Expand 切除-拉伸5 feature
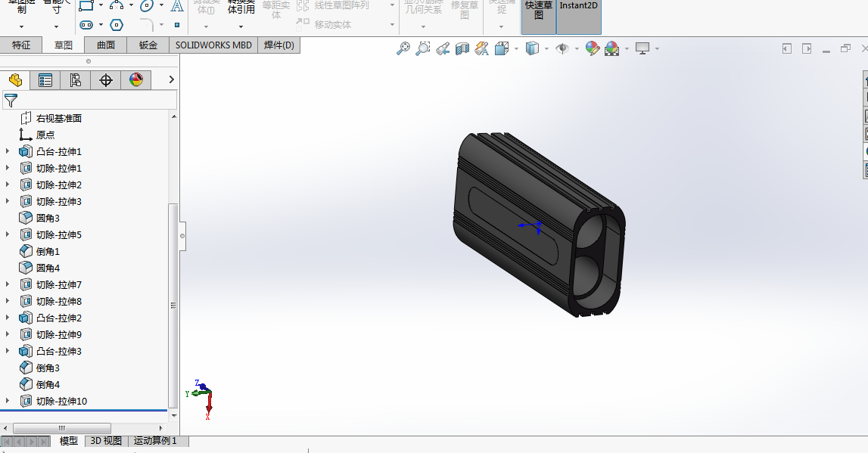This screenshot has width=868, height=453. [x=8, y=234]
